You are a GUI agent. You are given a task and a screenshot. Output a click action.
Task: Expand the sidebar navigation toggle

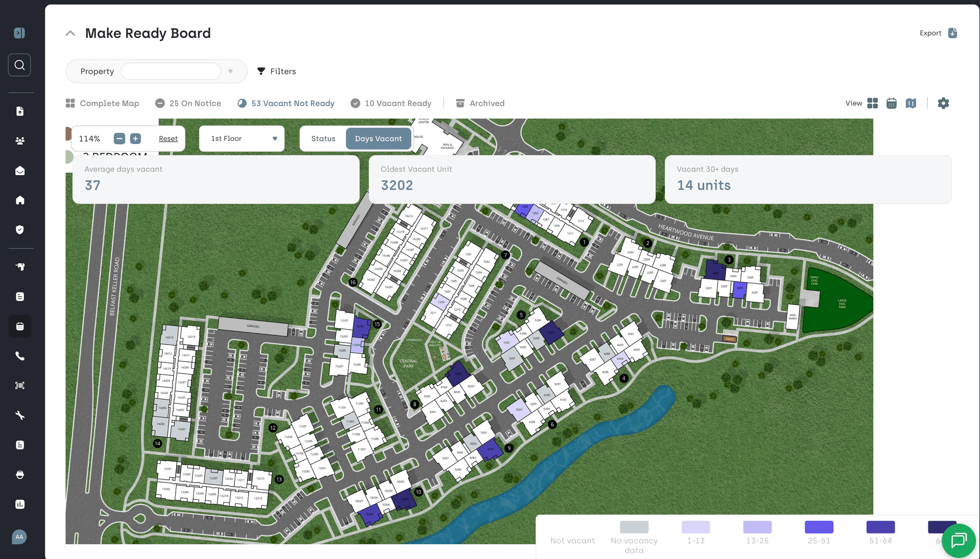[19, 33]
